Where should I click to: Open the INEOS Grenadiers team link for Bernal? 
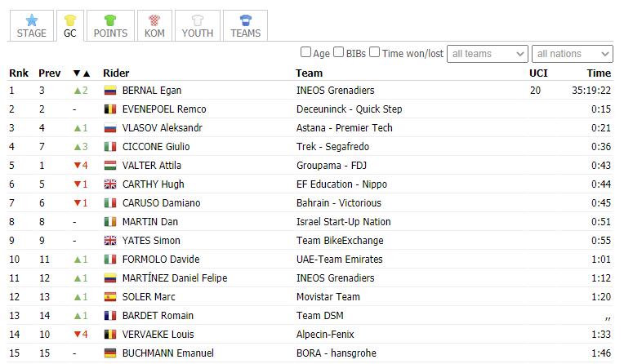335,91
